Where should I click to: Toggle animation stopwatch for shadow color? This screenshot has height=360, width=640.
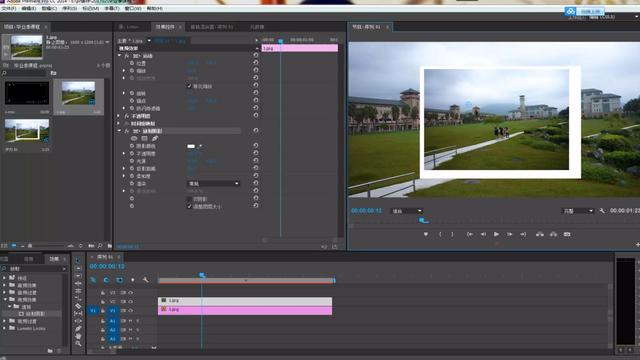(x=132, y=146)
